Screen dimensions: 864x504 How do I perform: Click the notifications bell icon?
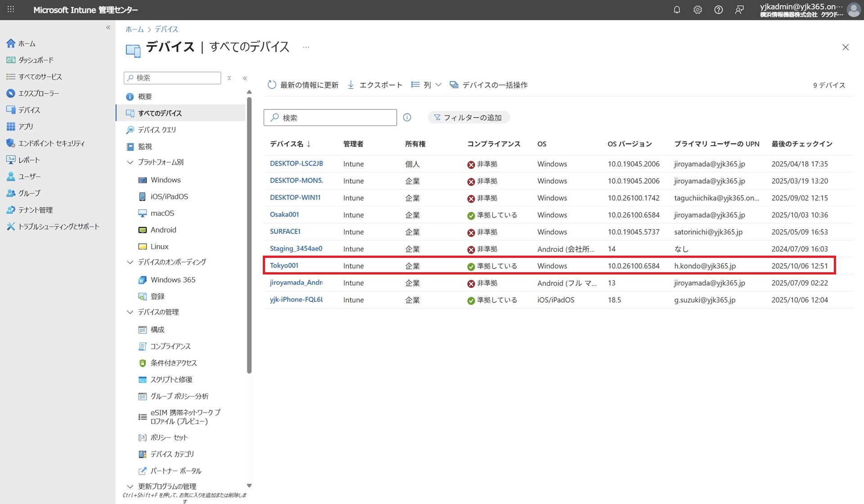[676, 10]
